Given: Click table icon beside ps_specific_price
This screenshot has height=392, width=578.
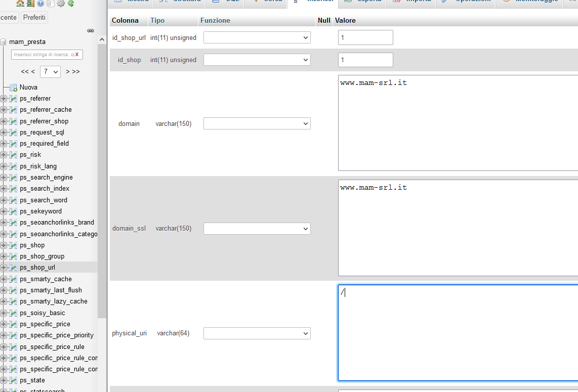Looking at the screenshot, I should (x=13, y=324).
